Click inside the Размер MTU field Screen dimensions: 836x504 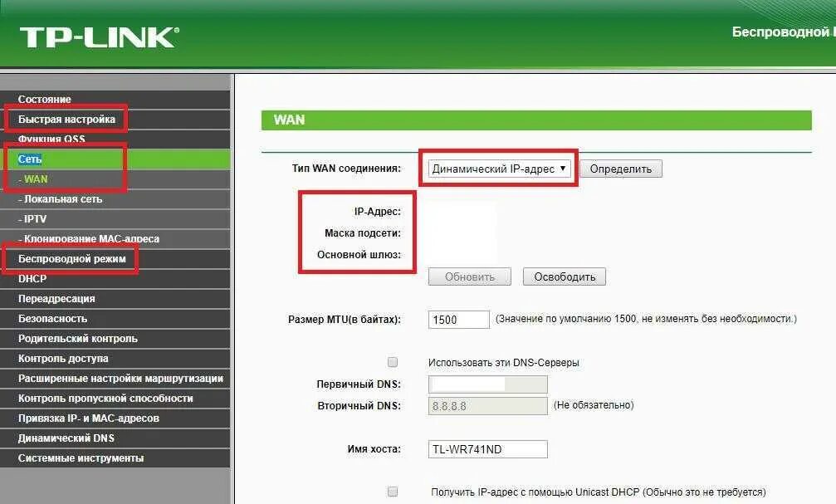457,318
